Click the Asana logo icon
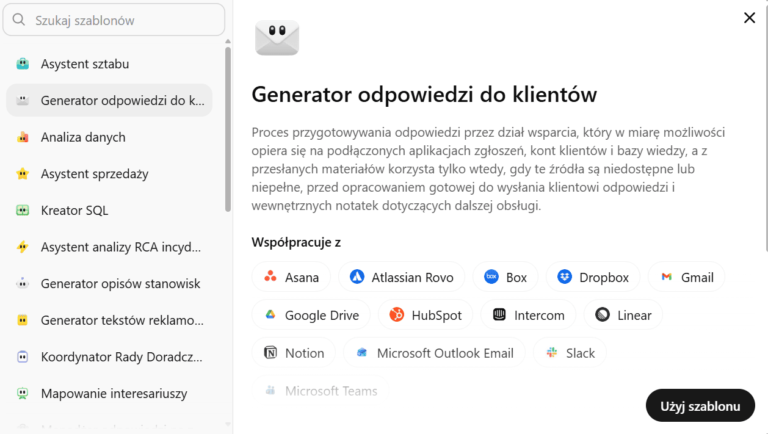Viewport: 768px width, 434px height. [270, 277]
